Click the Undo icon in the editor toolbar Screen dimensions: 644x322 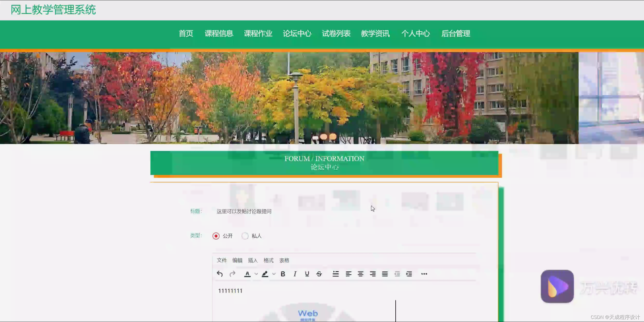point(220,274)
